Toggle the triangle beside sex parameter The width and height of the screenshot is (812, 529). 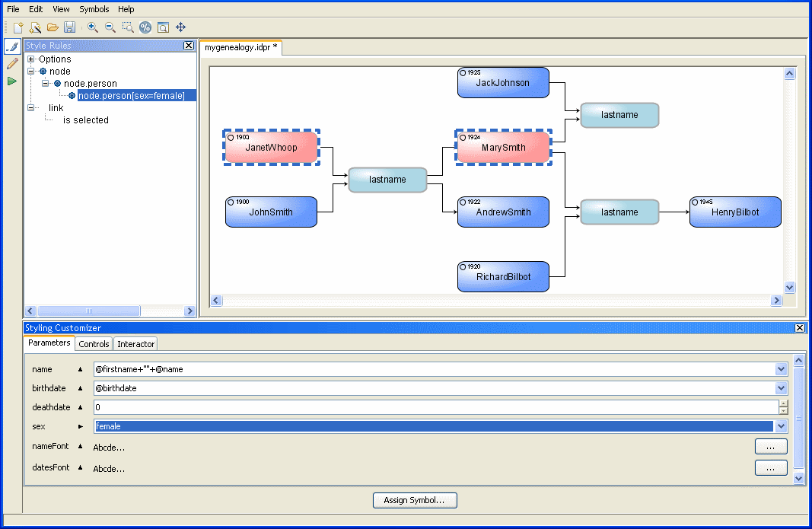coord(80,427)
